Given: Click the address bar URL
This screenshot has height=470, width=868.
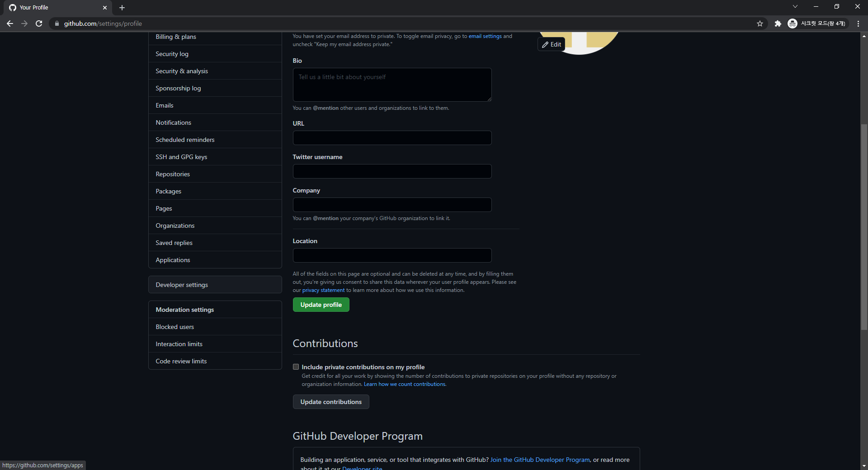Looking at the screenshot, I should (103, 23).
